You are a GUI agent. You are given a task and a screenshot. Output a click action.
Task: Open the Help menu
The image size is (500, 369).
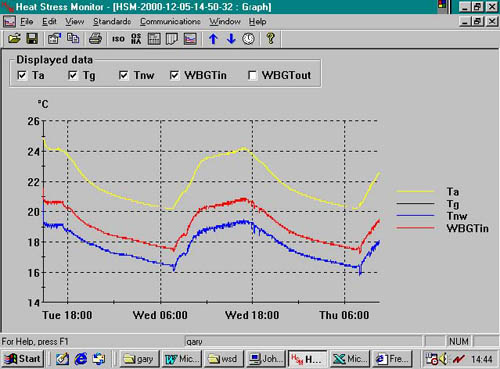pos(257,22)
